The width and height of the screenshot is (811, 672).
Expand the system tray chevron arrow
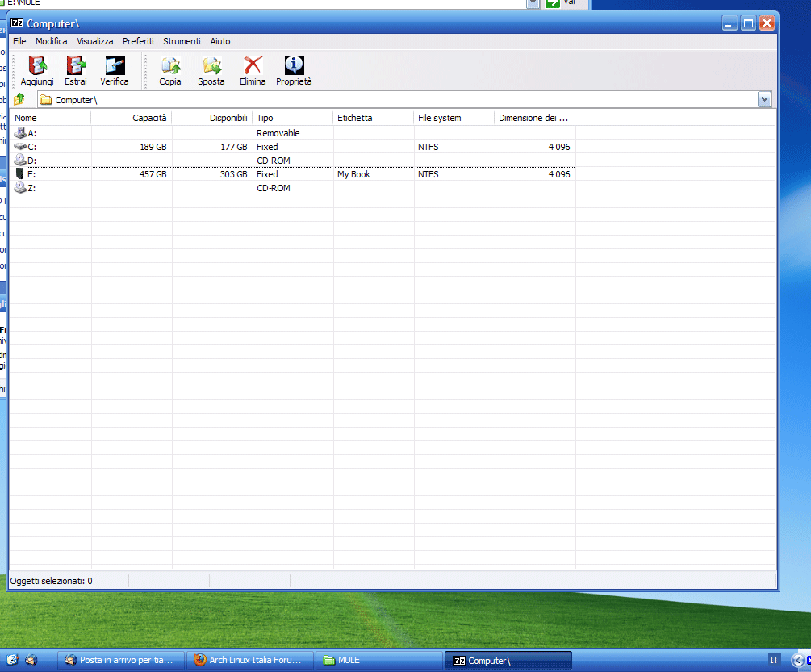click(798, 660)
